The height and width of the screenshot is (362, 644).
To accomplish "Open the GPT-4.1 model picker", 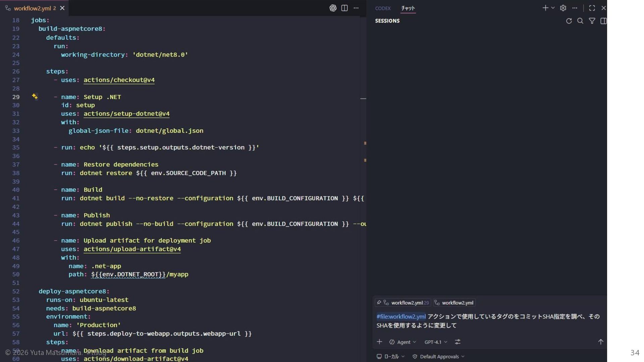I will (436, 342).
